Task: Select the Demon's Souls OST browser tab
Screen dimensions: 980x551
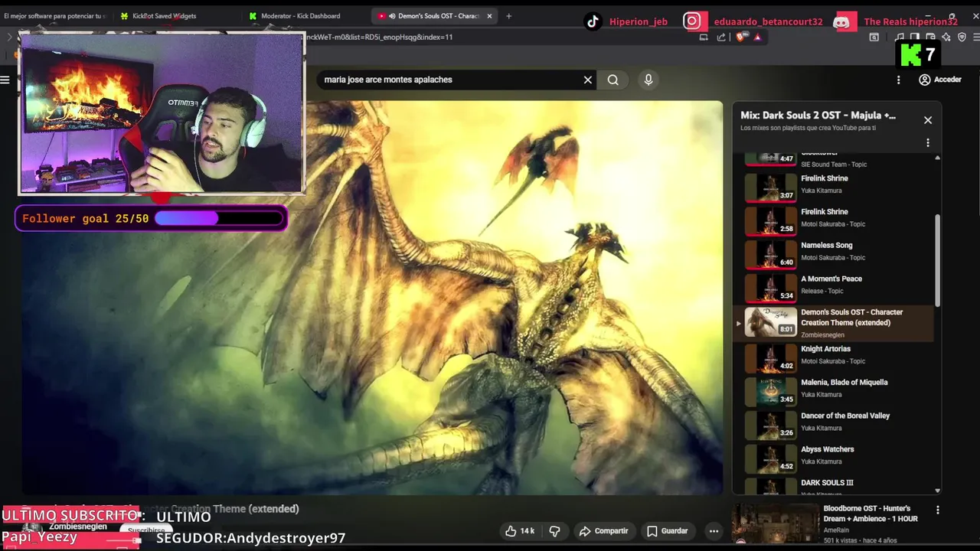Action: click(433, 15)
